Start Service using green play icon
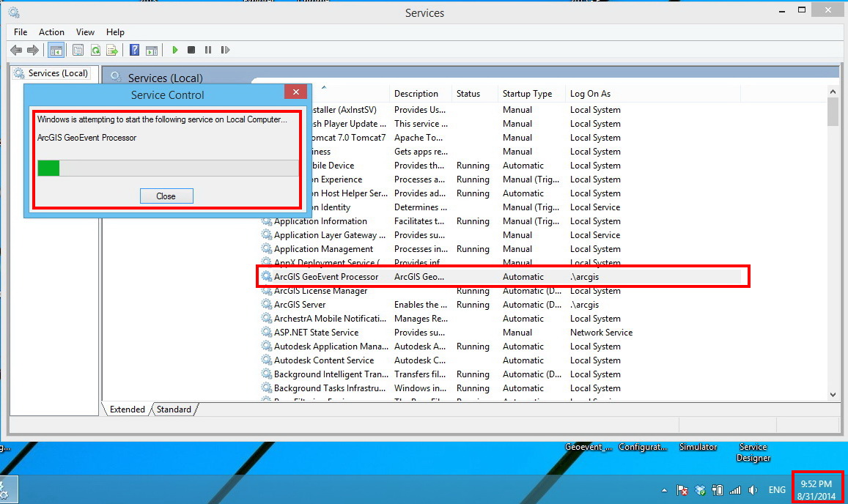The height and width of the screenshot is (504, 848). [x=174, y=50]
